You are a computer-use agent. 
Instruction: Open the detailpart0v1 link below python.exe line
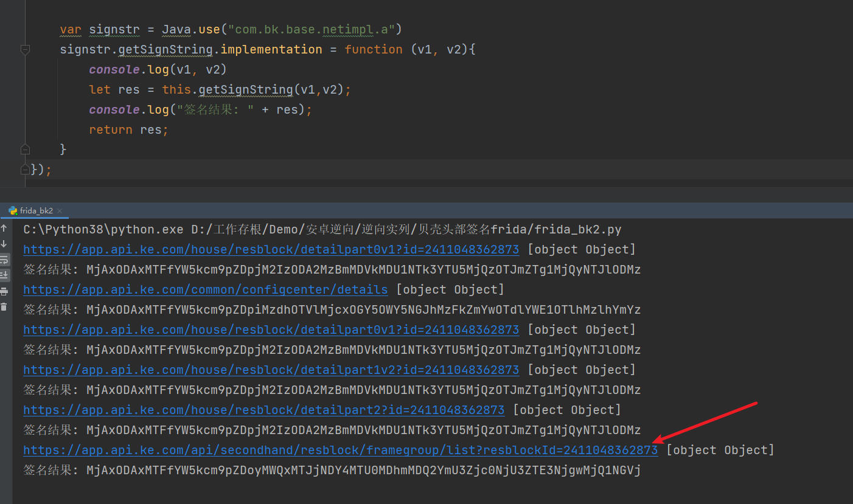point(271,249)
